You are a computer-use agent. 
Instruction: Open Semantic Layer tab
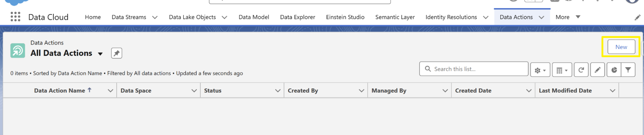(395, 17)
